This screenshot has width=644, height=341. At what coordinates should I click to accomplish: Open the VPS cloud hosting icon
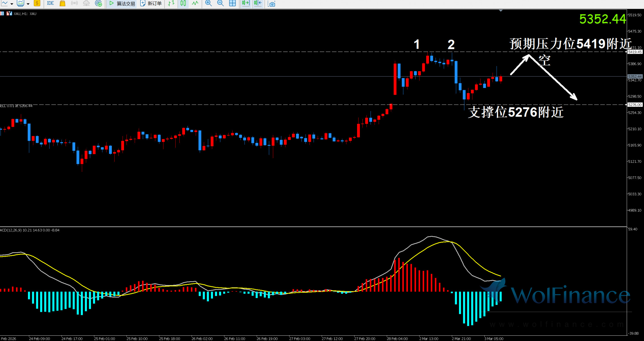pyautogui.click(x=86, y=3)
